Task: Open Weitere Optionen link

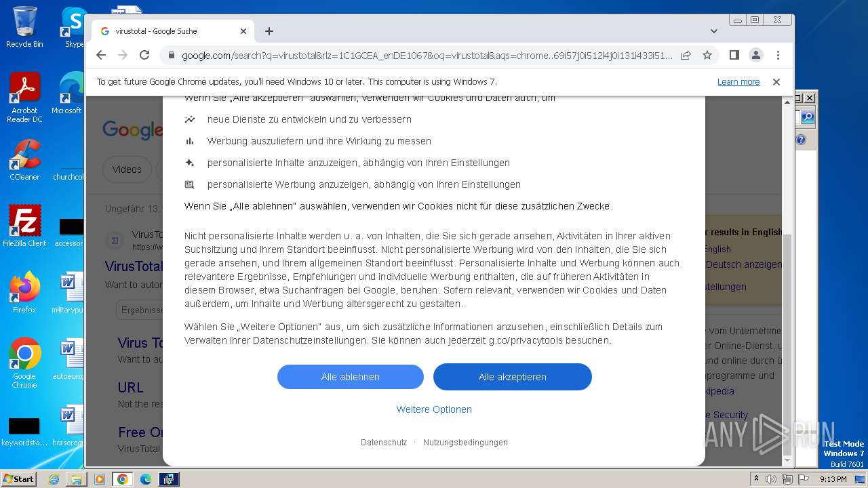Action: tap(434, 409)
